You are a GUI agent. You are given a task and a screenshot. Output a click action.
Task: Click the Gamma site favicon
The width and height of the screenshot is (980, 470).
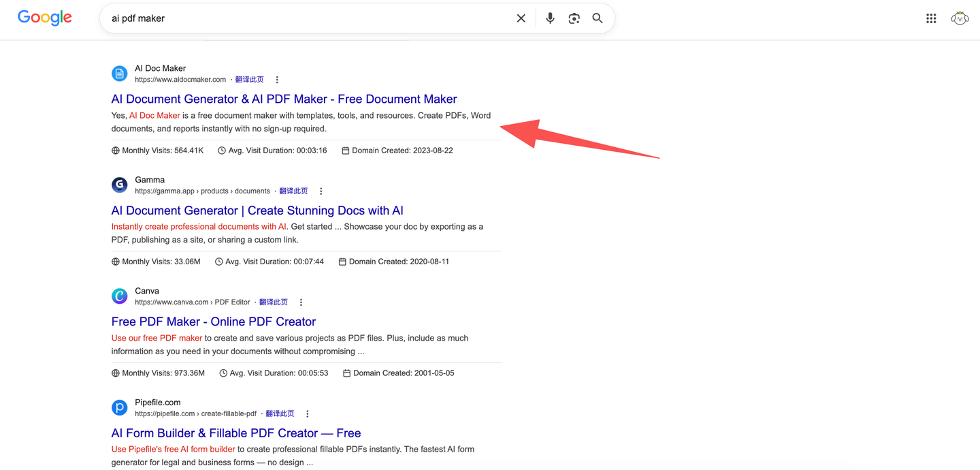coord(120,185)
